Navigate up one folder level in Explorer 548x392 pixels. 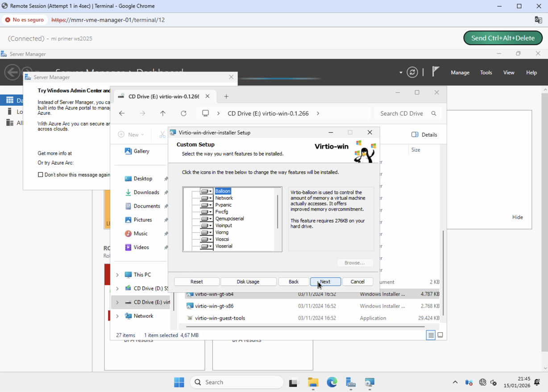[163, 113]
